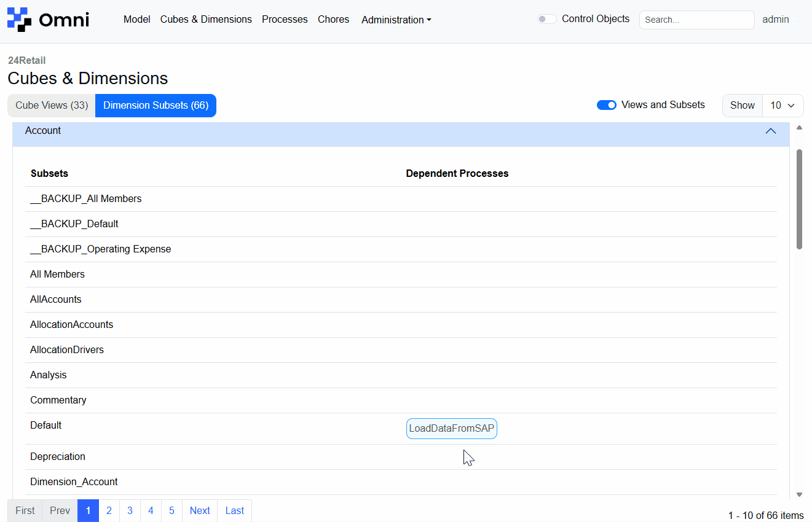Enable the Control Objects toggle
The height and width of the screenshot is (522, 812).
pyautogui.click(x=546, y=19)
